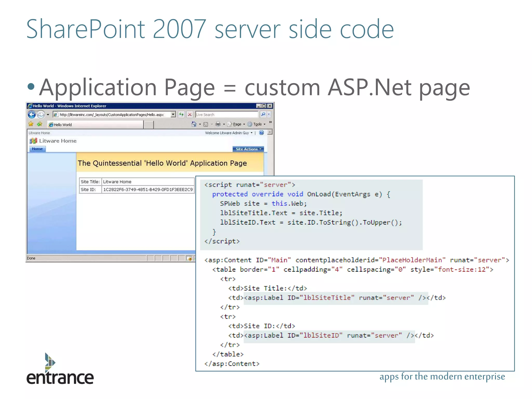Screen dimensions: 532x399
Task: Click the 'protected override void OnLoad' code line
Action: pyautogui.click(x=301, y=194)
